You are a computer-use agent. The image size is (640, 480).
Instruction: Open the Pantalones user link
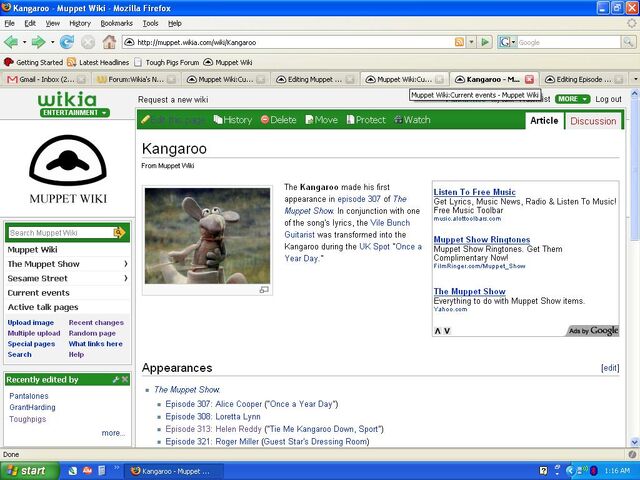click(29, 396)
